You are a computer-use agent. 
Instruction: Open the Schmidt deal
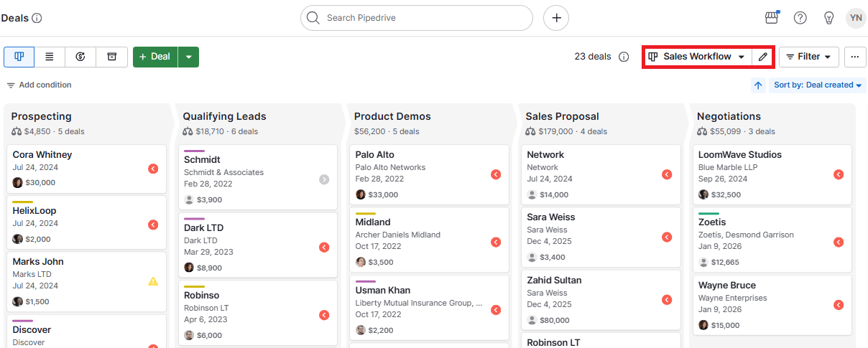[x=258, y=177]
